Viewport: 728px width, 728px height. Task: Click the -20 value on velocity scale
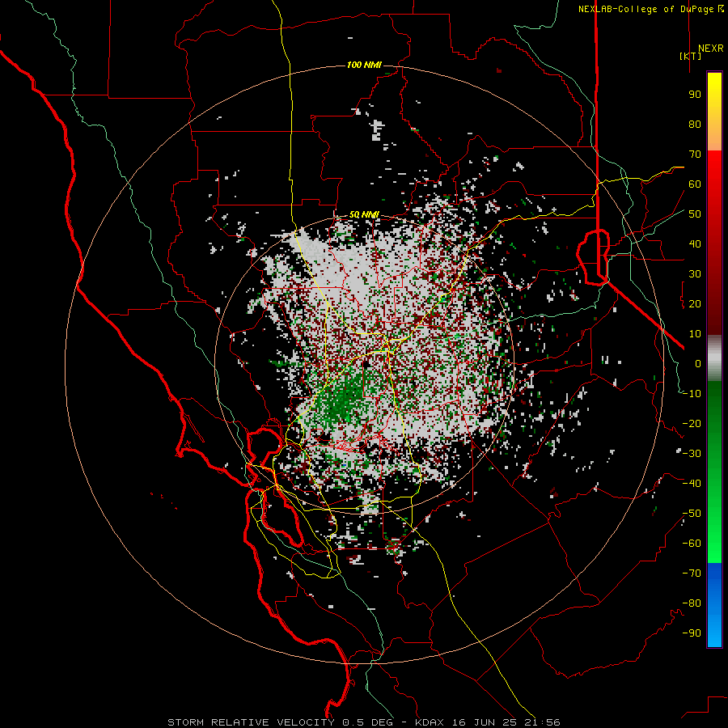pyautogui.click(x=692, y=423)
